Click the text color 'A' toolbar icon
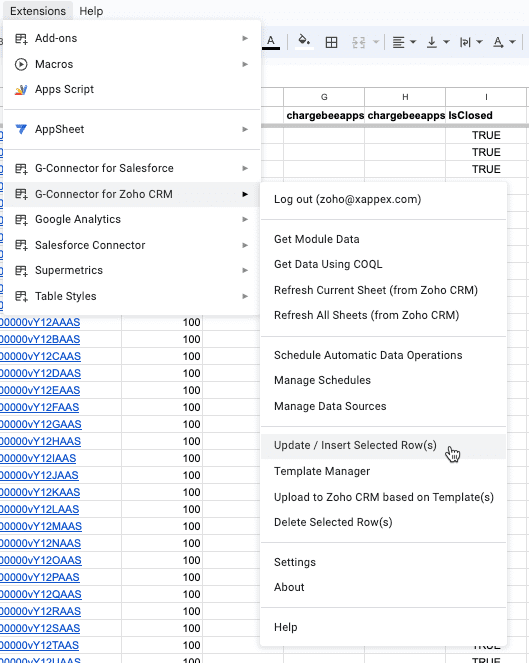The width and height of the screenshot is (529, 663). coord(271,42)
